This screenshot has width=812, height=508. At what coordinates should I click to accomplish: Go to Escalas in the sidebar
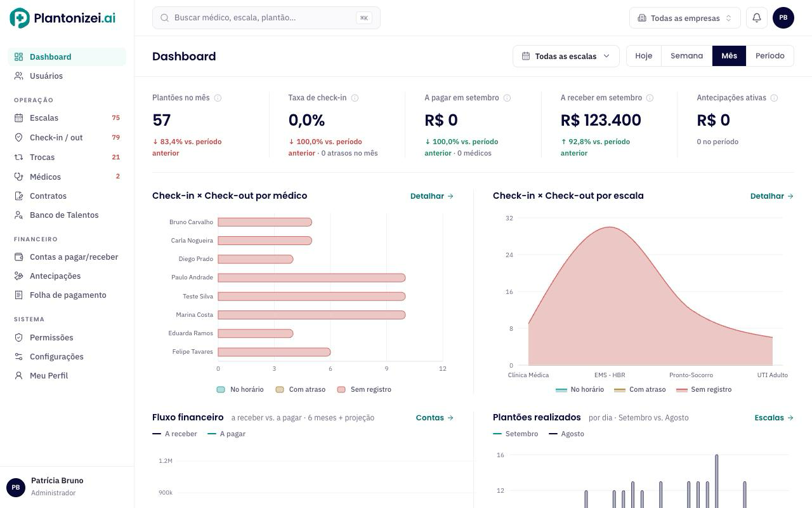tap(67, 117)
